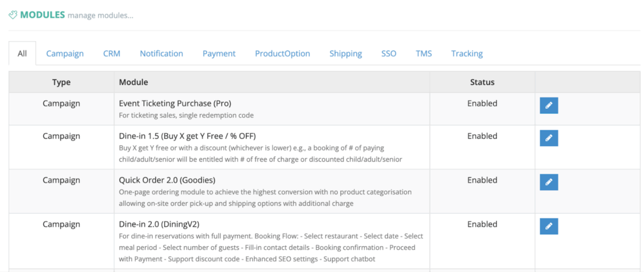Switch to the Campaign tab
644x272 pixels.
(65, 54)
